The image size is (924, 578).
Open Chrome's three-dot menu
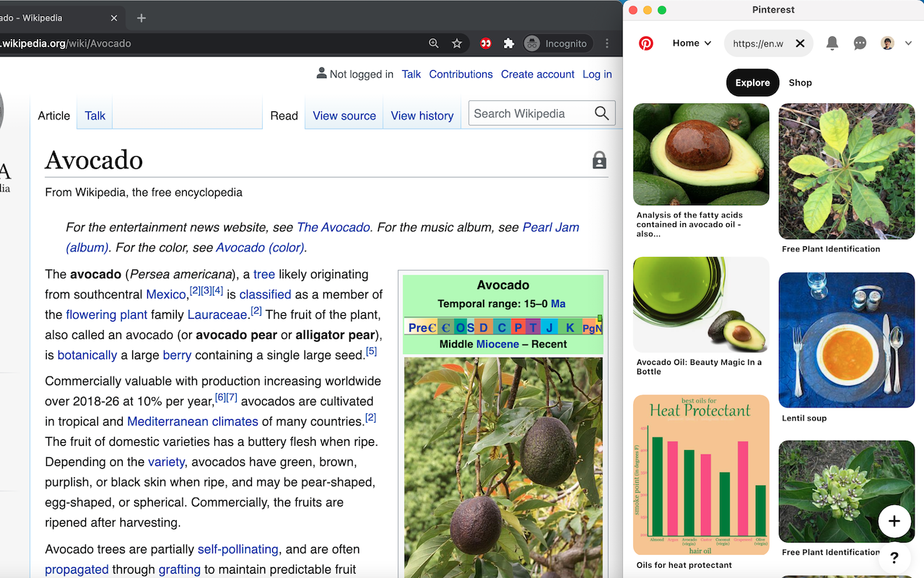[607, 43]
